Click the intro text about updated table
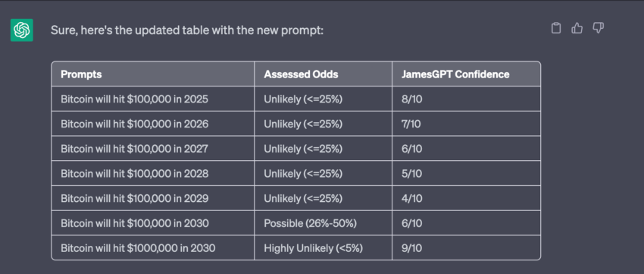The image size is (644, 274). click(x=187, y=30)
